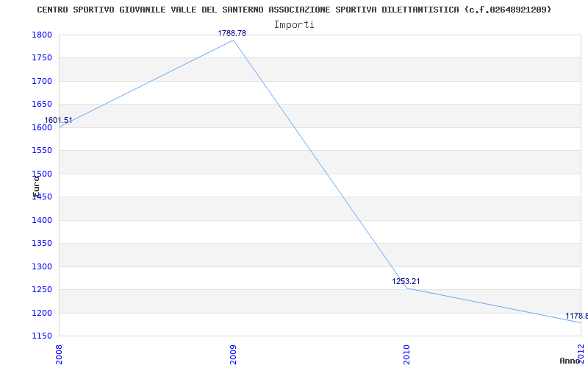Click the 1150 y-axis tick label
The width and height of the screenshot is (588, 368).
[x=42, y=336]
